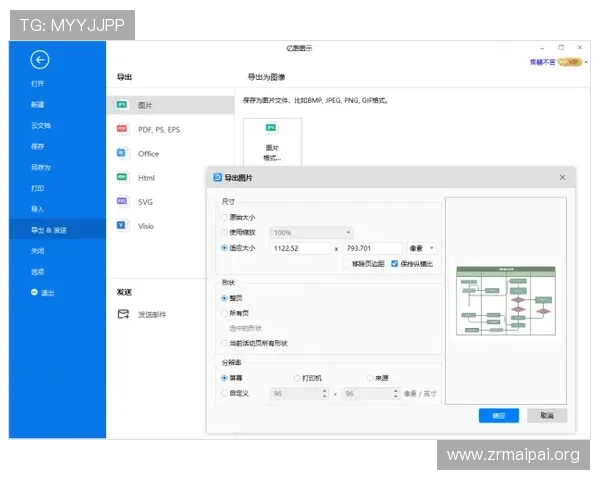Viewport: 600px width, 480px height.
Task: Select the 当前活动页所有形状 radio button
Action: (224, 343)
